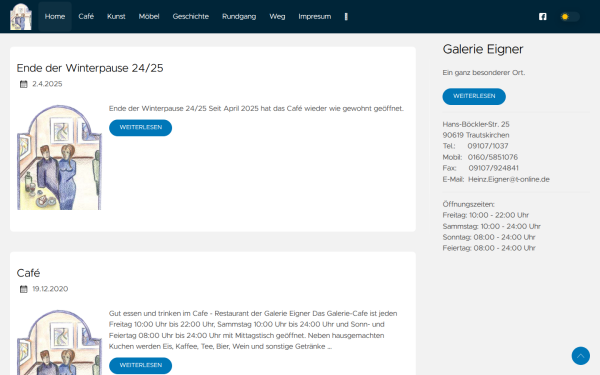This screenshot has width=600, height=375.
Task: Click the Café article illustration thumbnail
Action: 59,342
